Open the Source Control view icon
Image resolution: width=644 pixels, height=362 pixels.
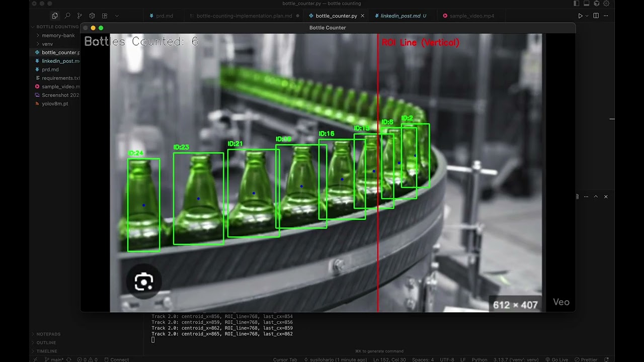click(79, 16)
